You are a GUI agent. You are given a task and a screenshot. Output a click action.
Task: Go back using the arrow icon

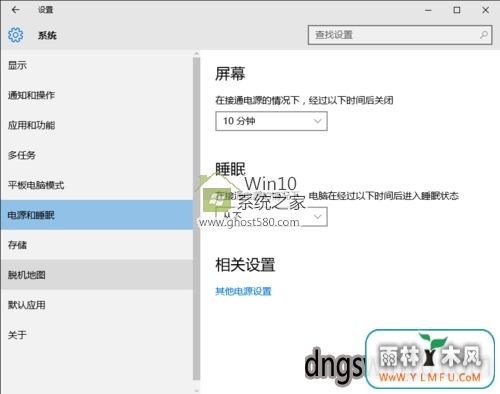(15, 10)
